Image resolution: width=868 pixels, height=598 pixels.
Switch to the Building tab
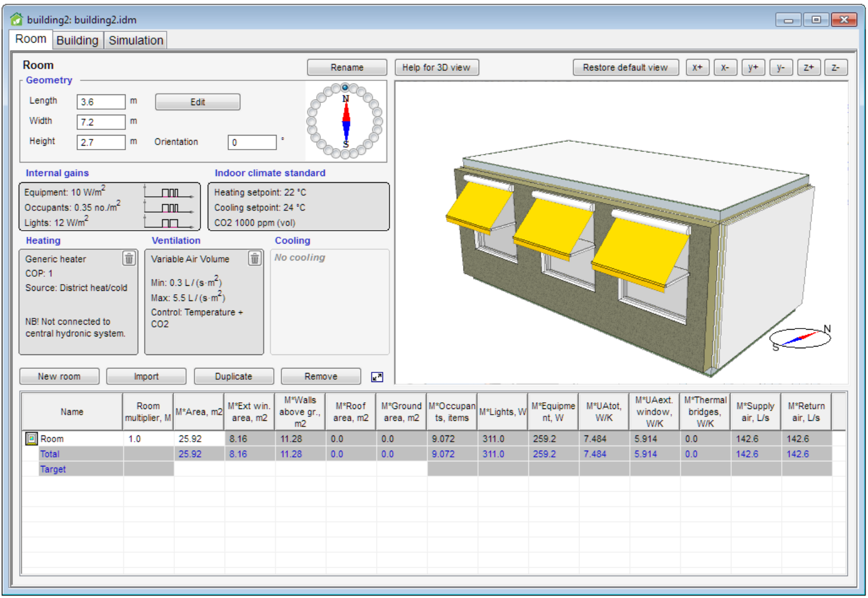[x=77, y=41]
